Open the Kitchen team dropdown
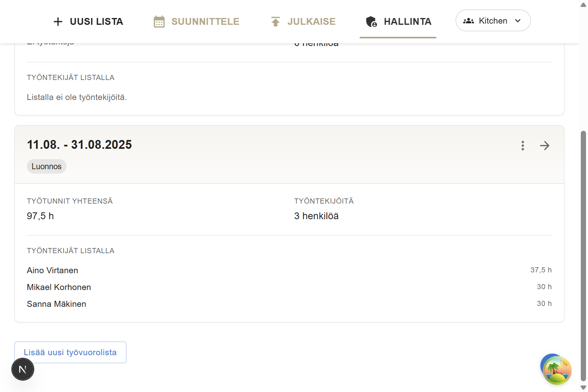The height and width of the screenshot is (392, 588). click(x=493, y=20)
